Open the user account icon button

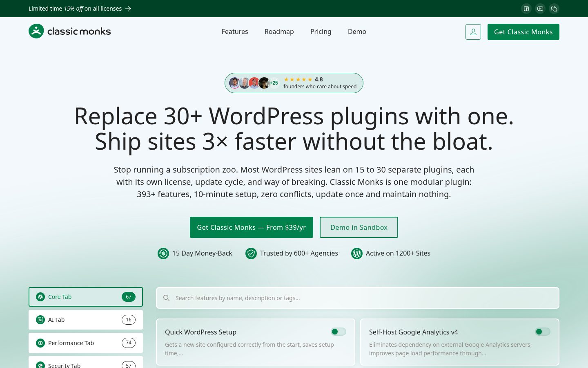[x=473, y=32]
